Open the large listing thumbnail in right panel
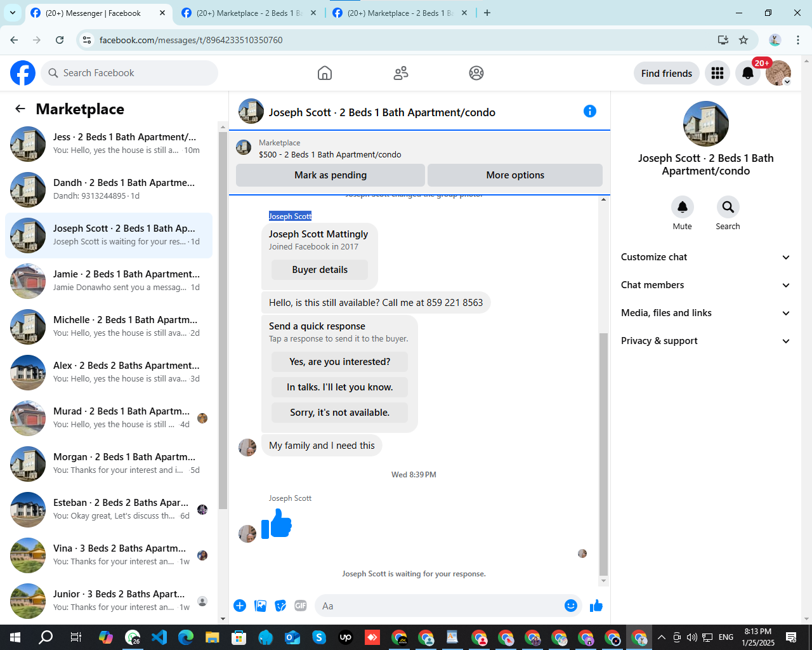The height and width of the screenshot is (650, 812). pyautogui.click(x=706, y=124)
